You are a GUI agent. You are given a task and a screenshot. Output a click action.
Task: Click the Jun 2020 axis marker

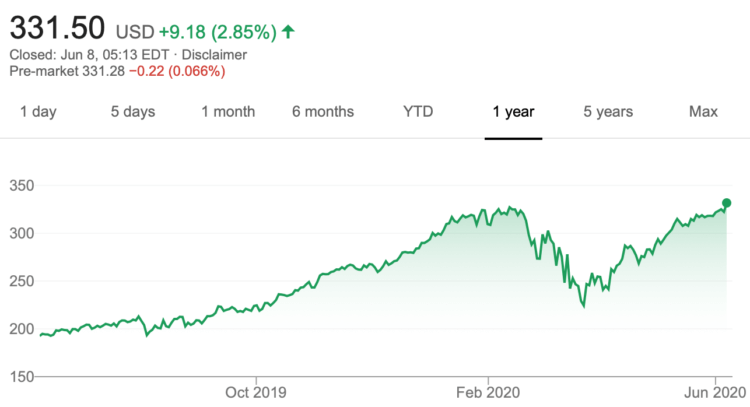[715, 393]
